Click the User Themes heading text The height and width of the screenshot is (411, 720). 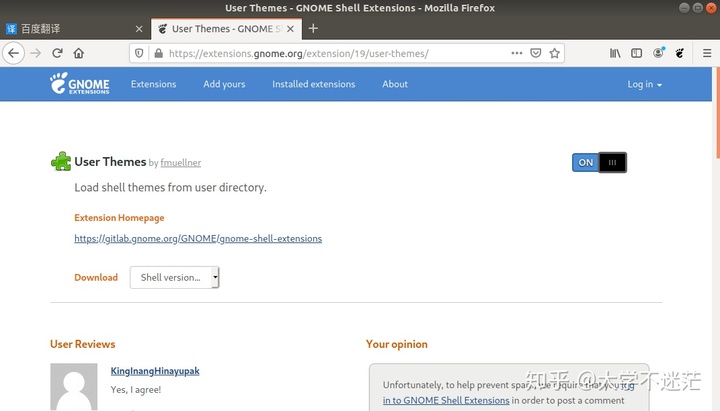pyautogui.click(x=110, y=162)
